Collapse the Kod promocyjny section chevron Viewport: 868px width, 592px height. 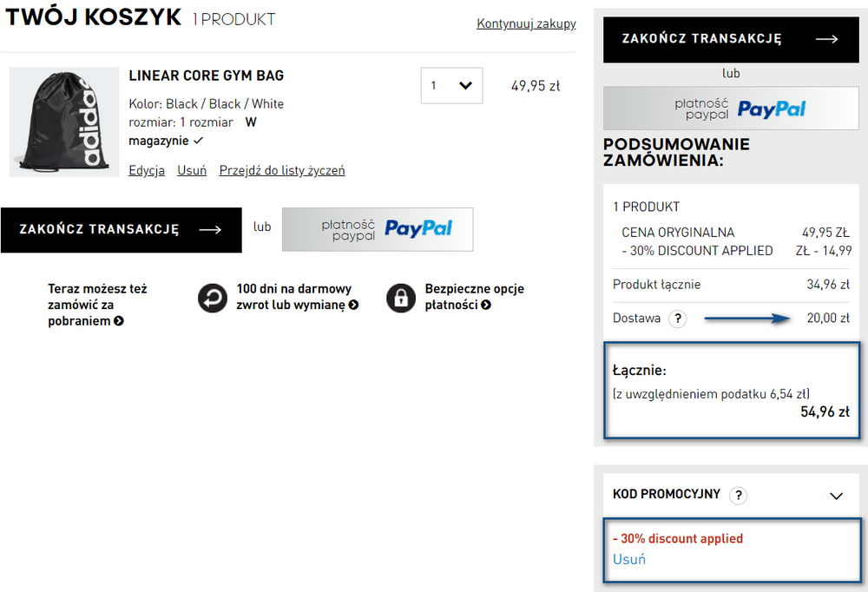tap(837, 497)
